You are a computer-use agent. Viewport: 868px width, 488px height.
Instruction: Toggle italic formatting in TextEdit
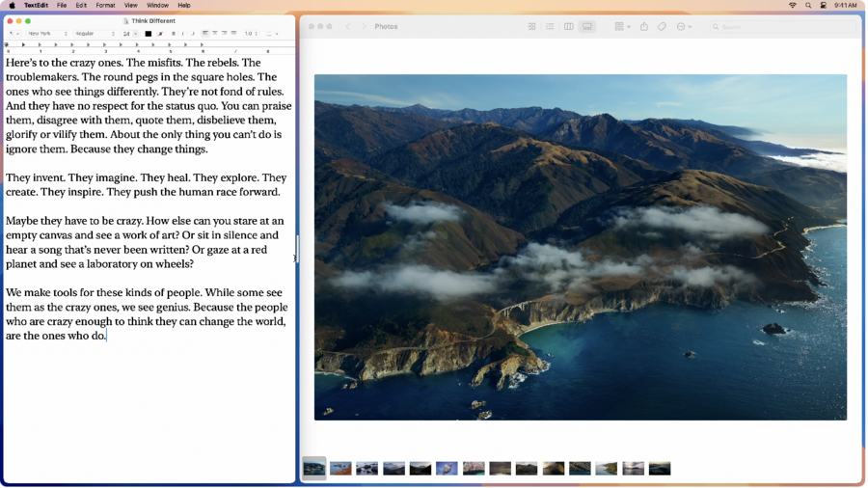click(182, 34)
